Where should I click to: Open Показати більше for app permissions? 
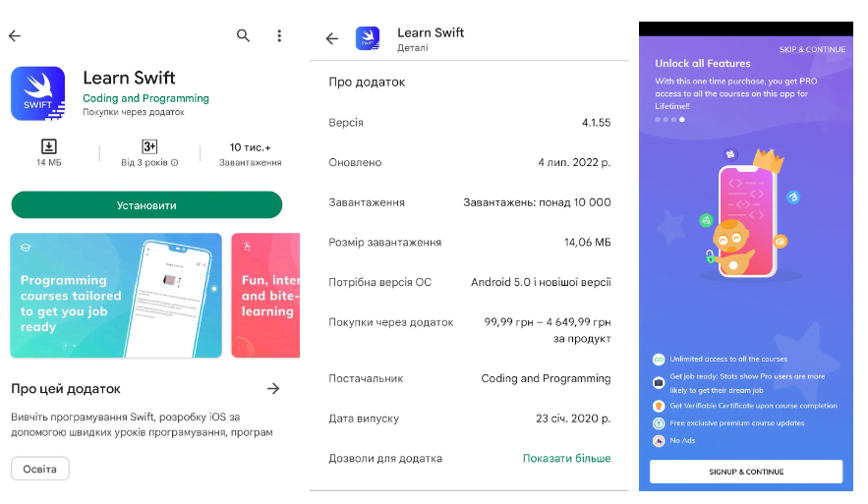567,459
